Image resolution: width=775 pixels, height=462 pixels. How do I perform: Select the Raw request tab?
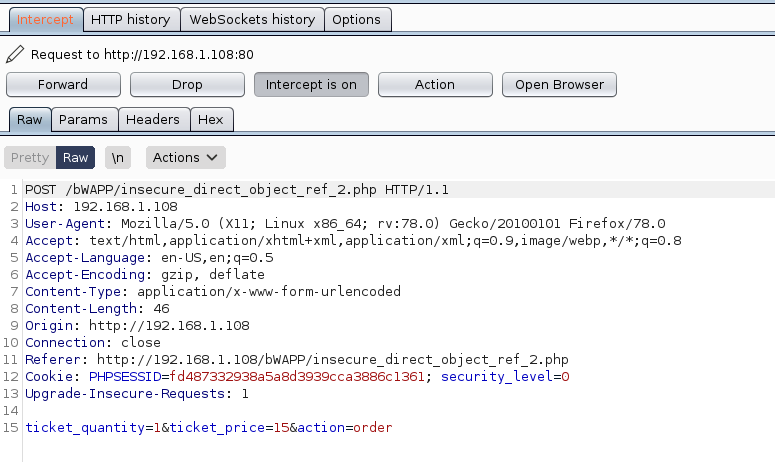click(x=30, y=119)
